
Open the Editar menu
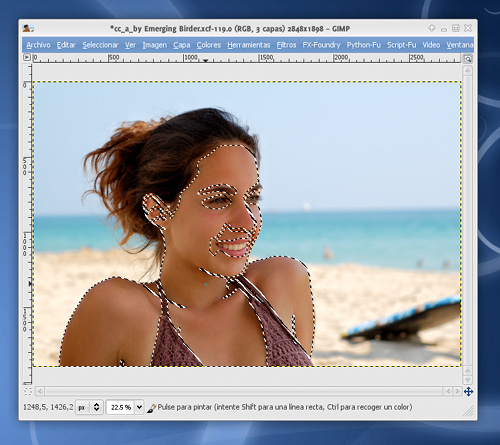pos(66,45)
